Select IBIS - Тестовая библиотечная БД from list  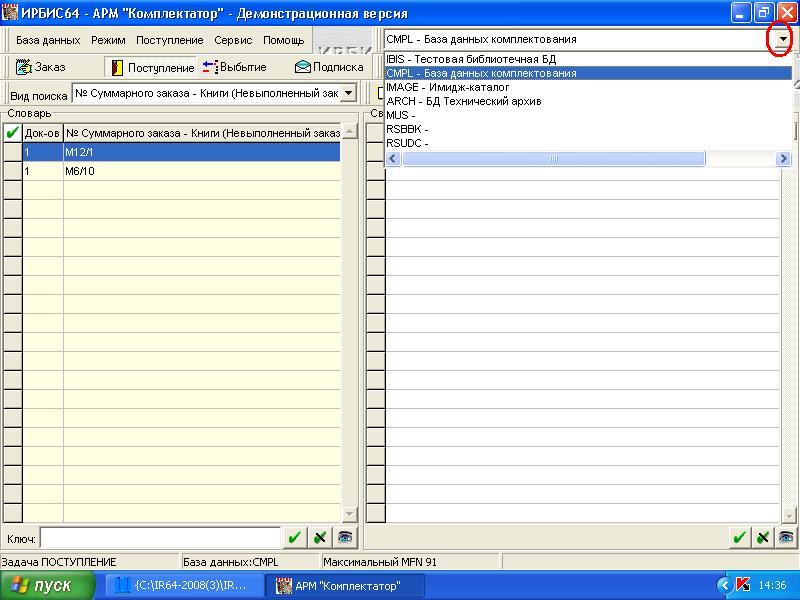[x=470, y=60]
